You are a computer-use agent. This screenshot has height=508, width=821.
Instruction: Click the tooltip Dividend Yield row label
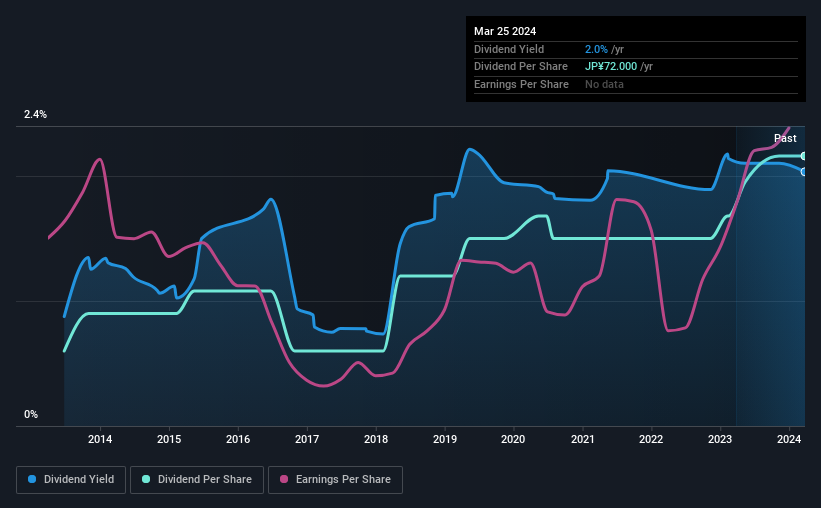(x=509, y=49)
